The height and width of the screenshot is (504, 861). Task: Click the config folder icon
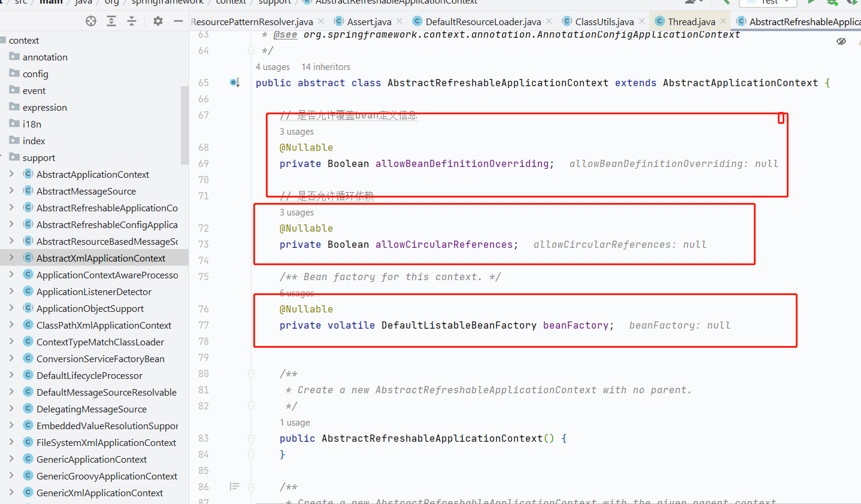[x=14, y=73]
